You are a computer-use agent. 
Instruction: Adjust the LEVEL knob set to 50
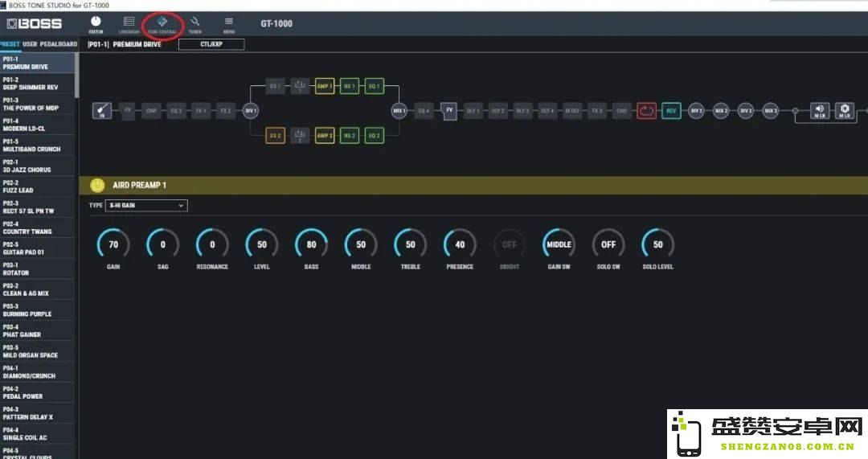(x=262, y=244)
